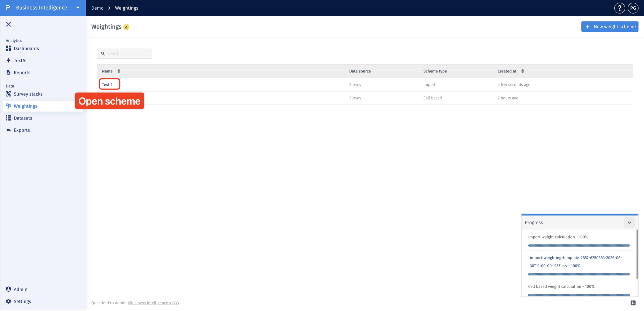Click the Datasets list icon
Image resolution: width=644 pixels, height=311 pixels.
pos(8,118)
